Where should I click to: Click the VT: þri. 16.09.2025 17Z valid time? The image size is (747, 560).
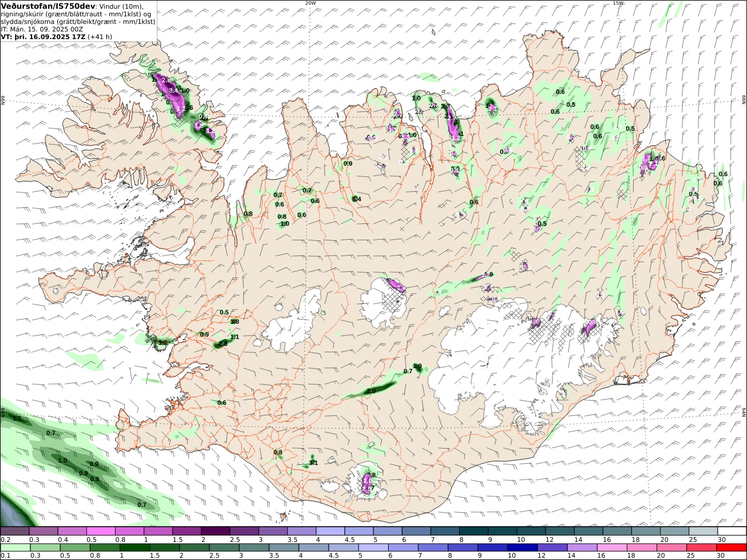tap(43, 36)
